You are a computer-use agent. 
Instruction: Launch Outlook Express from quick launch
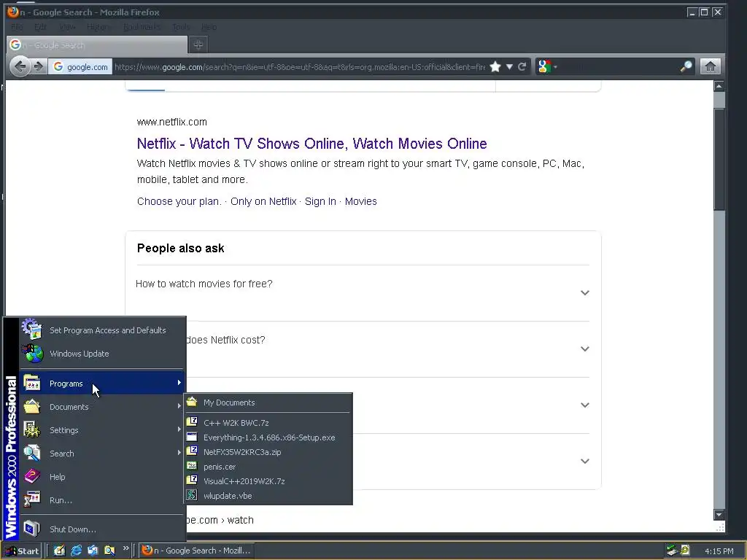click(93, 551)
